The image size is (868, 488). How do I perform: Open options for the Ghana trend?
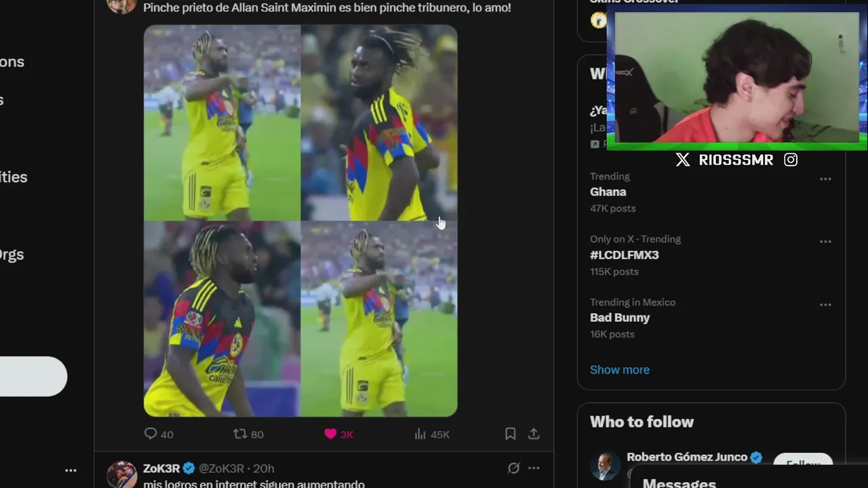[x=825, y=179]
